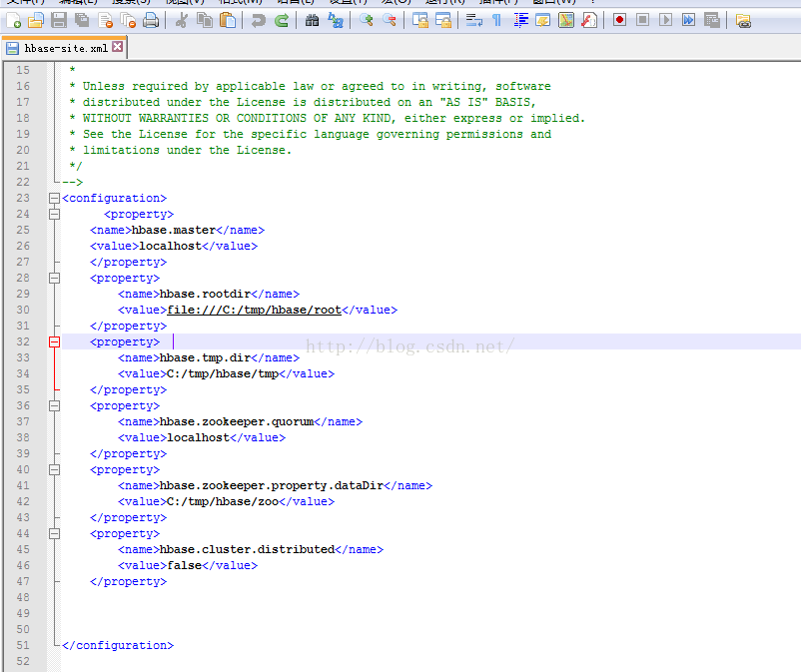Redo with green arrow icon
The width and height of the screenshot is (801, 672).
pos(282,20)
